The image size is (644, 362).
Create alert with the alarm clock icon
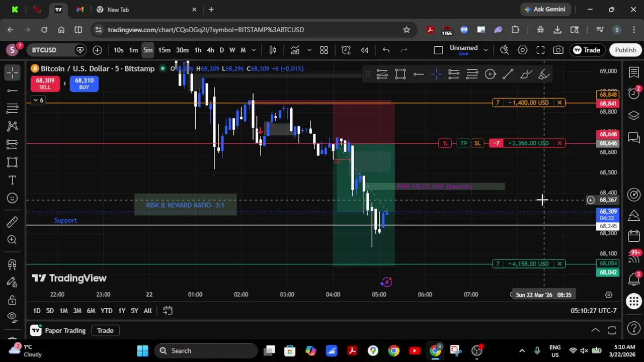[346, 50]
